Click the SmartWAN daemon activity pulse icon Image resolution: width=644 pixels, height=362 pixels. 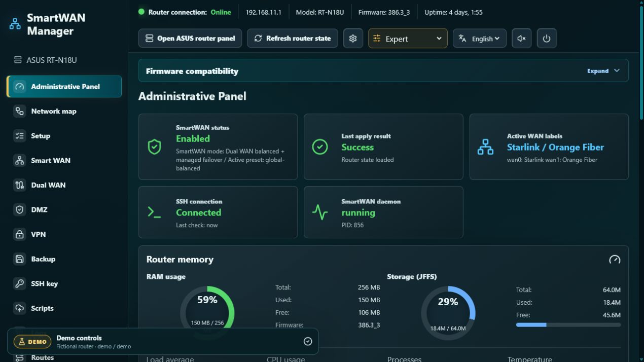point(319,212)
